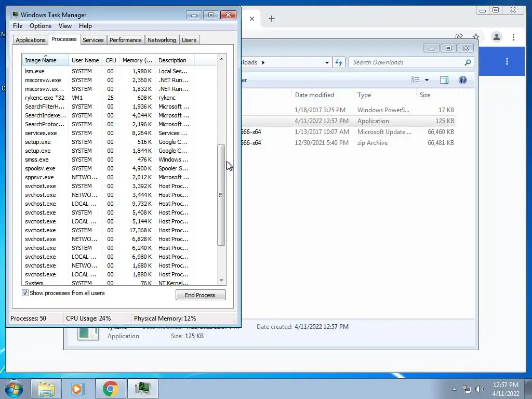
Task: Click the taskbar clock showing 12:57 PM
Action: (506, 389)
